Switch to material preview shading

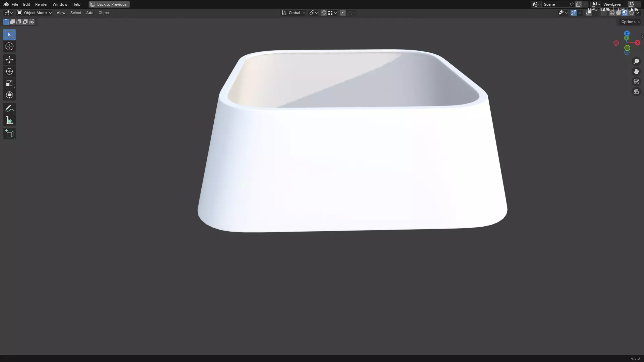pyautogui.click(x=625, y=13)
